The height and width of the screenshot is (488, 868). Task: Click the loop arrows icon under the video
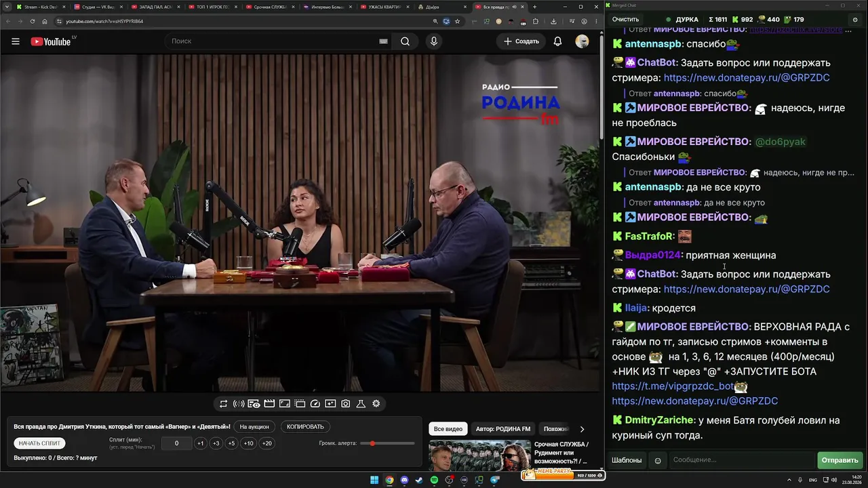tap(223, 404)
